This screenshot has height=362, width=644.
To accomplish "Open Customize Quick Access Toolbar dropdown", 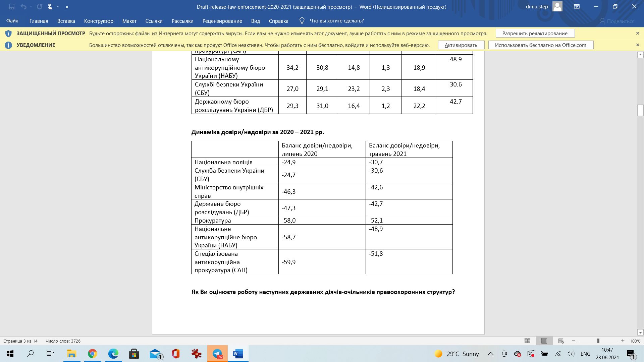I will pos(67,7).
